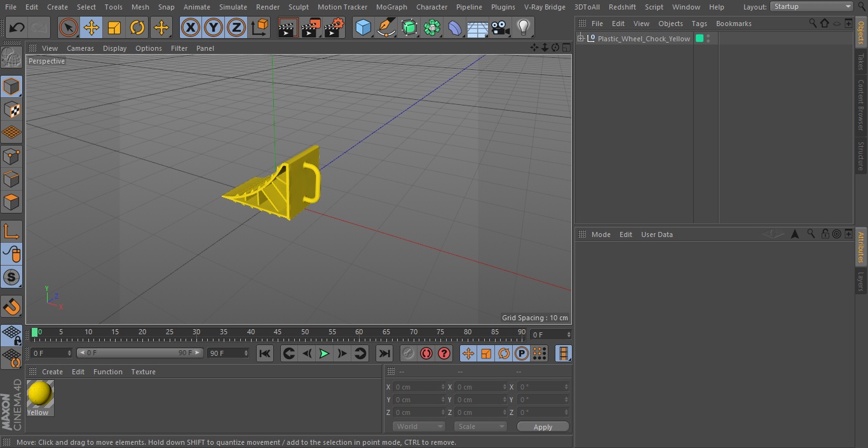Open the Sculpt menu
The image size is (868, 448).
click(x=298, y=7)
